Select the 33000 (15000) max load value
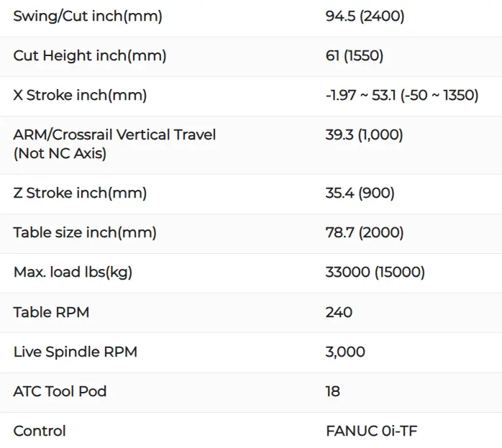Screen dimensions: 502x448 (375, 273)
